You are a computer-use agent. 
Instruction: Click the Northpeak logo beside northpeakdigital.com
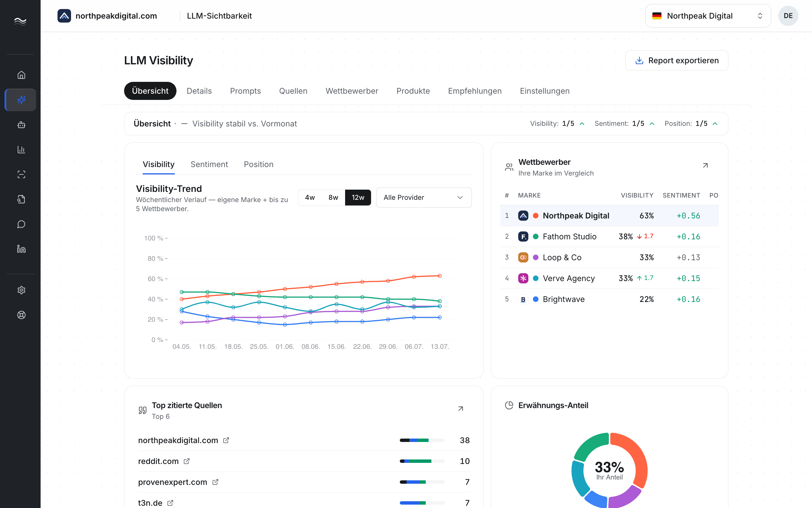point(64,16)
